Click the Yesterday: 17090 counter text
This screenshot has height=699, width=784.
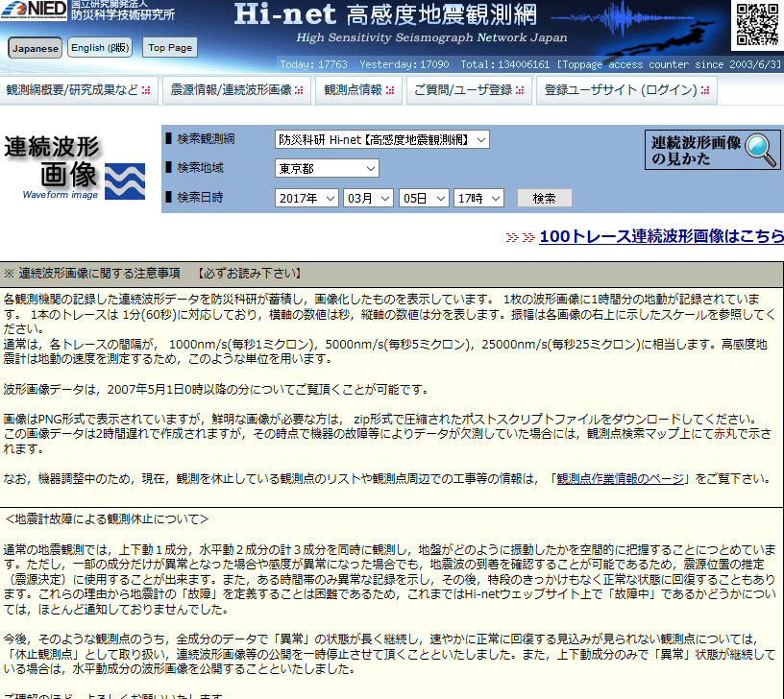(x=404, y=64)
